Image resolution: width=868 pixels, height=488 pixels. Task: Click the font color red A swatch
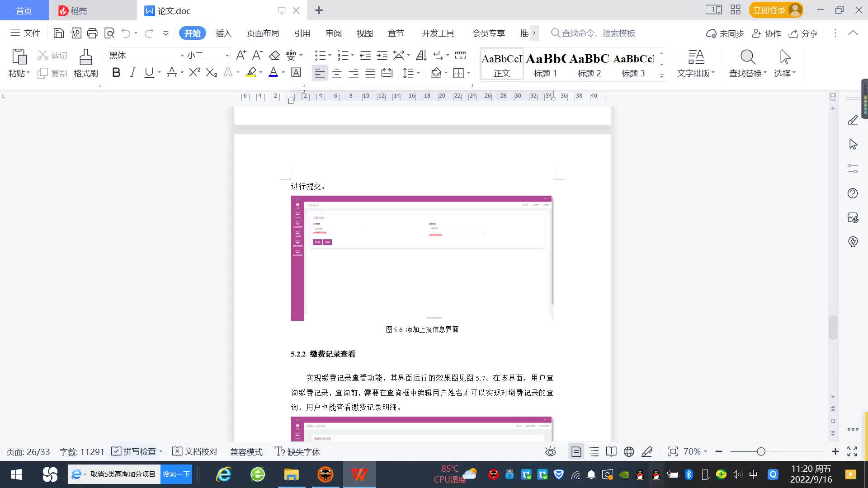(x=273, y=73)
